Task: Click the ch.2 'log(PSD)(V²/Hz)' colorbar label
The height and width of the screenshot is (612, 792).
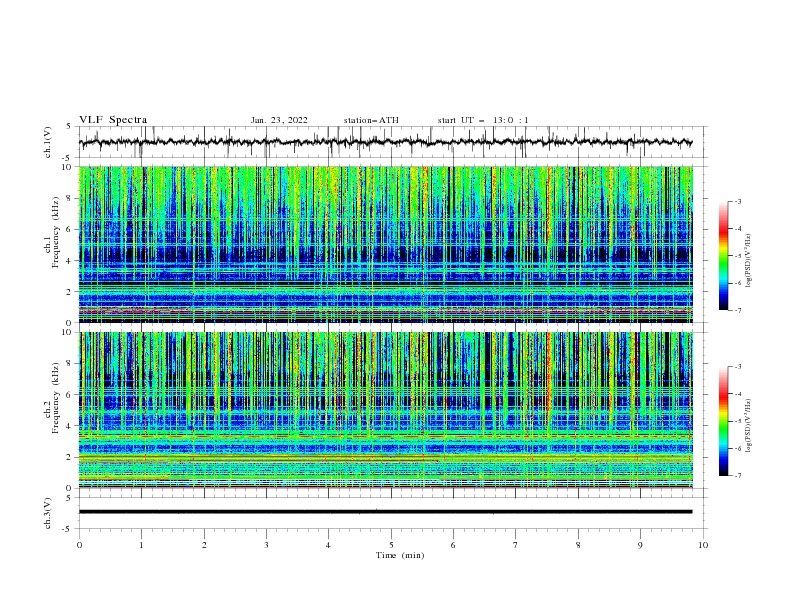Action: pyautogui.click(x=749, y=425)
